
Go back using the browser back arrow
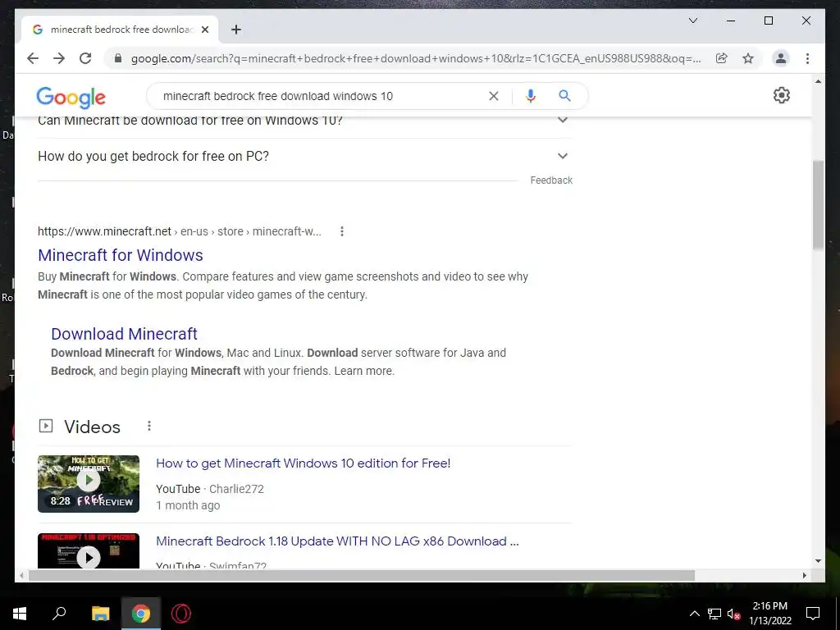tap(33, 58)
